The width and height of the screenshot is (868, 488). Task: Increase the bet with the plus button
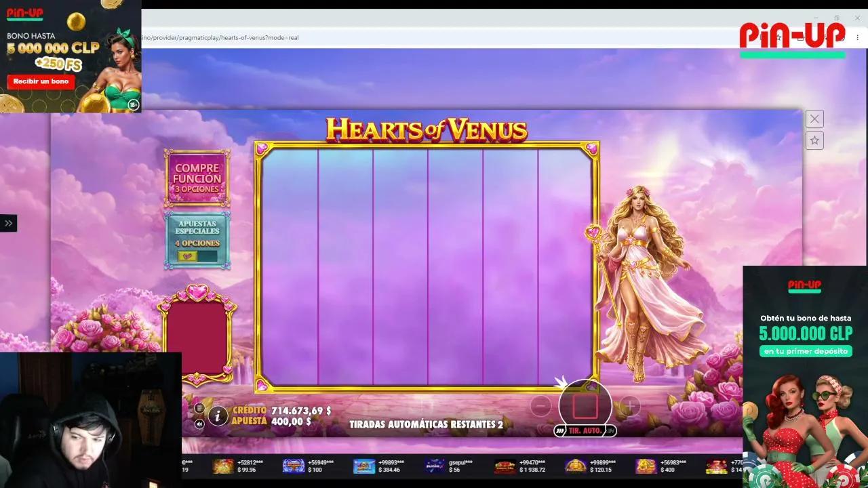click(x=629, y=406)
